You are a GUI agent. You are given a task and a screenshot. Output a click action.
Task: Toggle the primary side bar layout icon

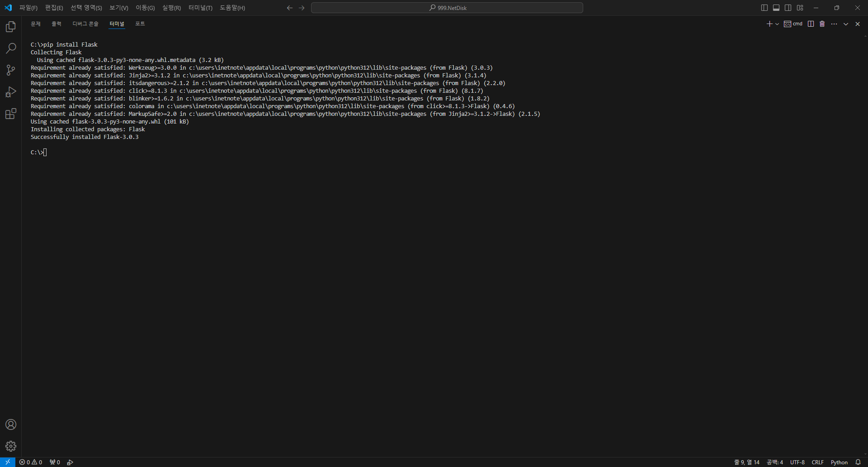[764, 8]
